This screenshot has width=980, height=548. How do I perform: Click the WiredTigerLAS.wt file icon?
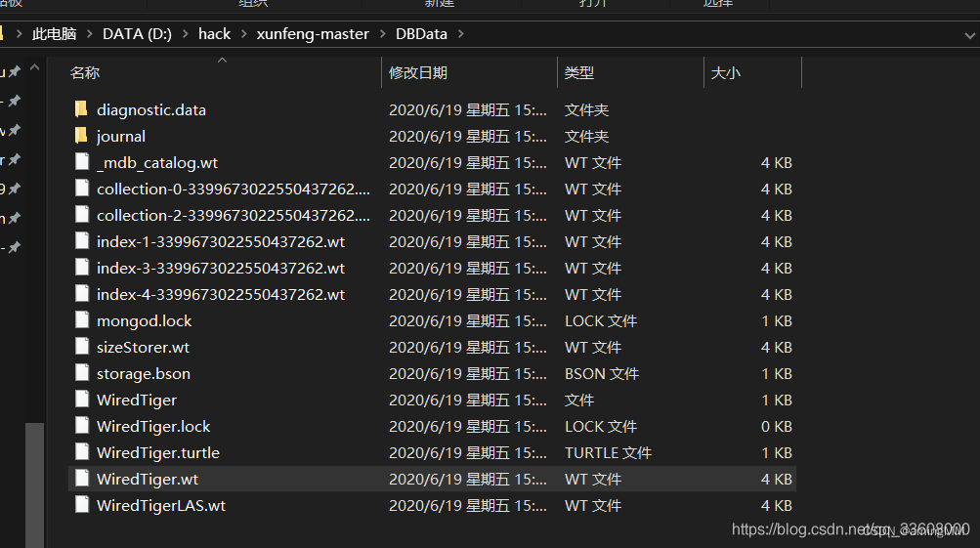point(82,505)
